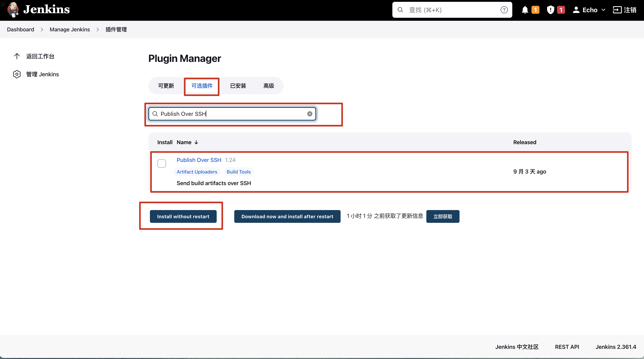Switch to the 高级 tab

coord(269,86)
